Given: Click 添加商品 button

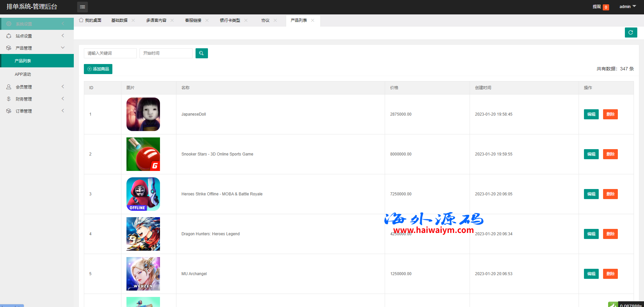Looking at the screenshot, I should point(98,69).
